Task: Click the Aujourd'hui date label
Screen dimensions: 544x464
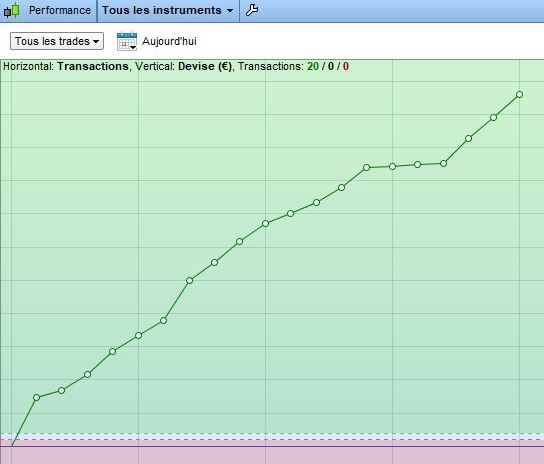Action: pyautogui.click(x=169, y=41)
